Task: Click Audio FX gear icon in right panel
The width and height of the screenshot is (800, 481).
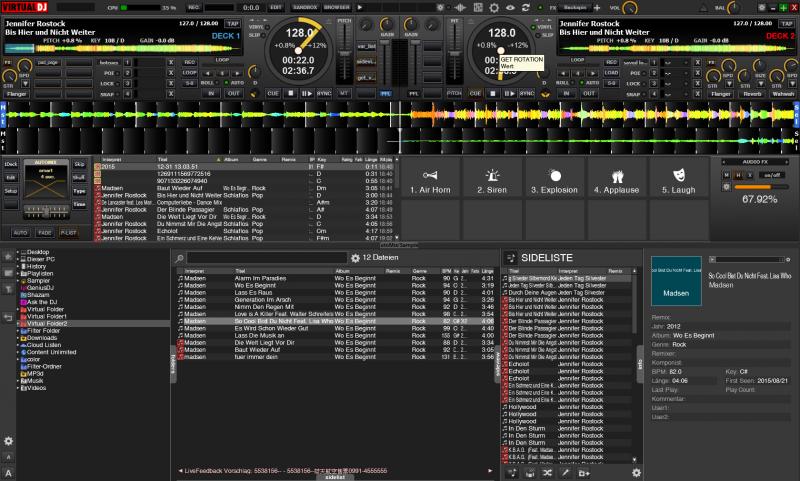Action: tap(727, 187)
